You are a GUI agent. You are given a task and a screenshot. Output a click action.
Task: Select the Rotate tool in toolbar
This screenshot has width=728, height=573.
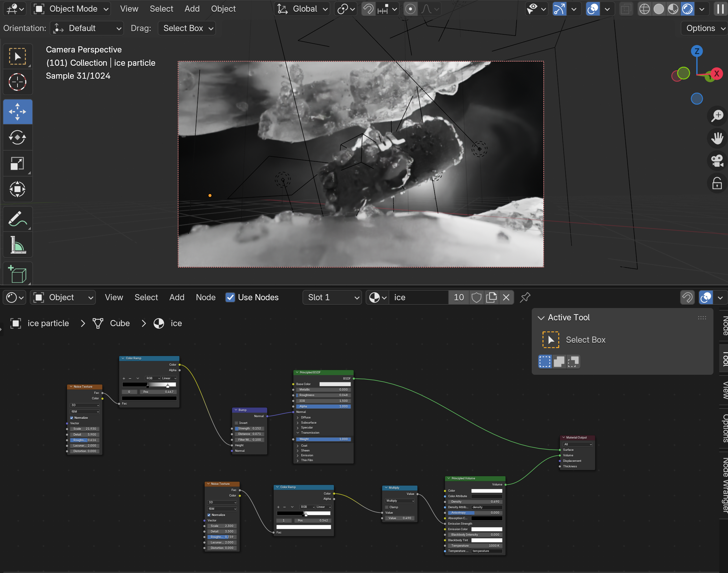pyautogui.click(x=17, y=138)
